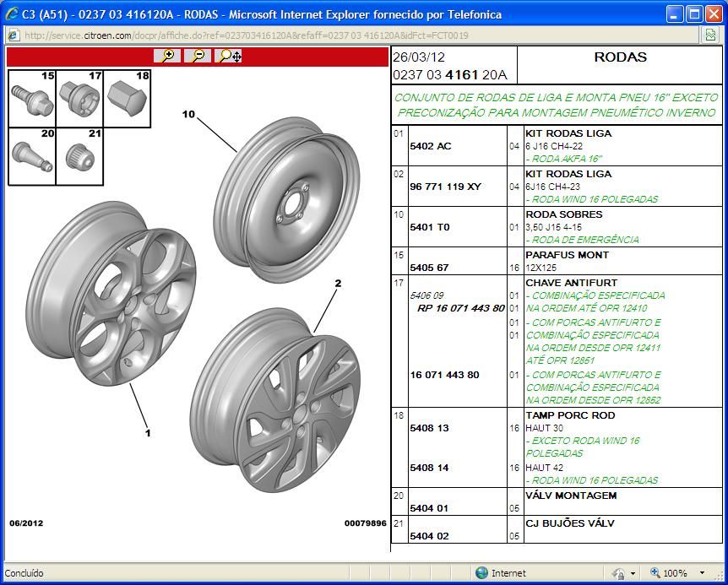The height and width of the screenshot is (585, 728).
Task: Select thumbnail 21 valve cap
Action: [80, 156]
